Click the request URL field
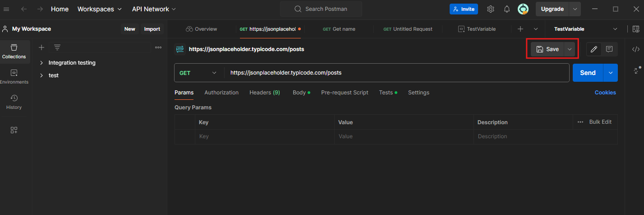Viewport: 644px width, 215px height. point(396,73)
